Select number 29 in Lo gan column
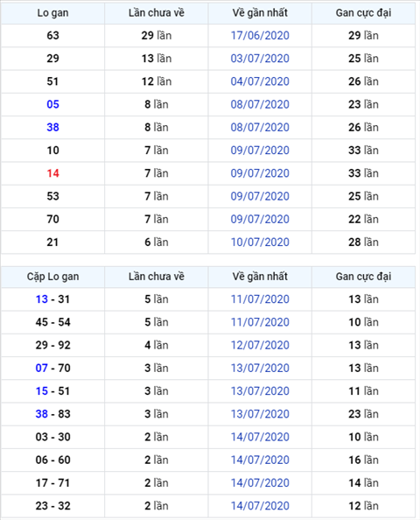 coord(52,59)
